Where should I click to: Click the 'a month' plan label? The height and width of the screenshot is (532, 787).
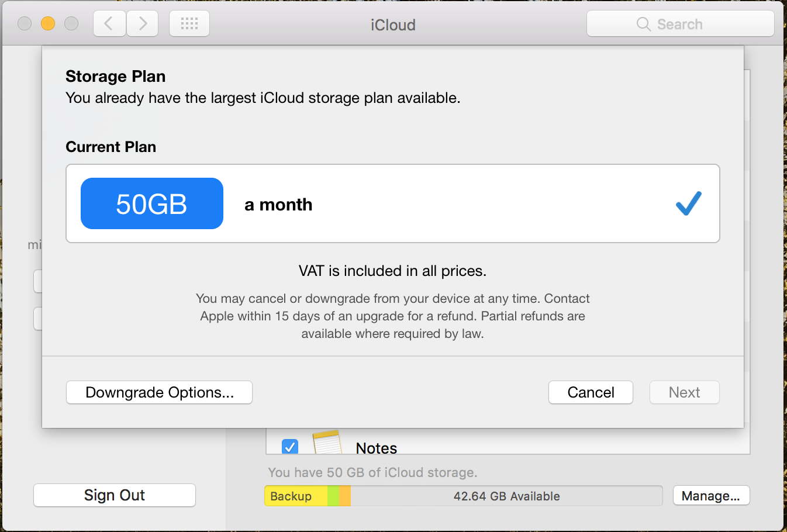(278, 205)
